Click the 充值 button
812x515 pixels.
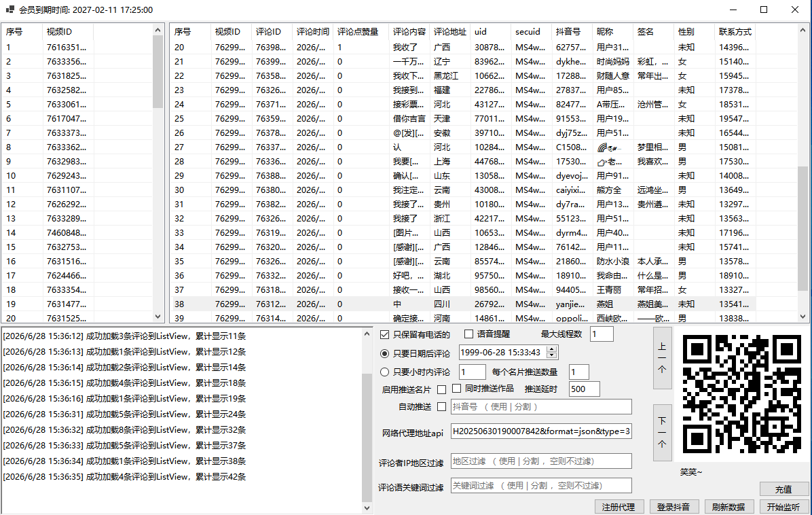(x=784, y=489)
